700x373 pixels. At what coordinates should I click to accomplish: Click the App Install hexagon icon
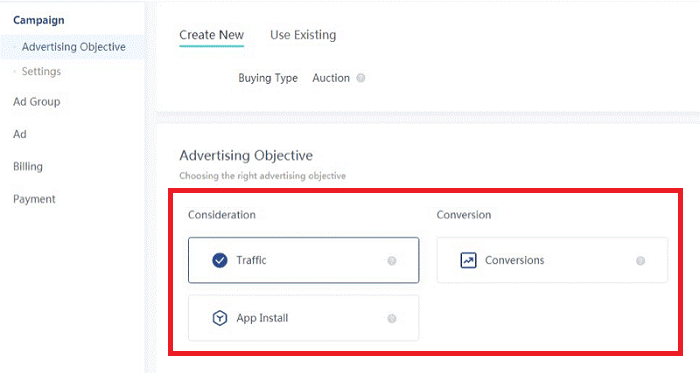pos(220,318)
